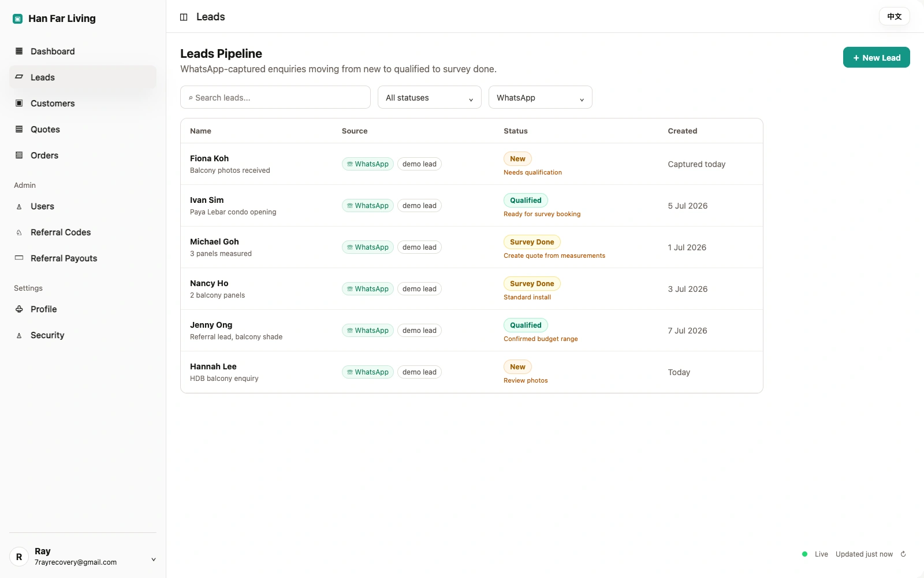Click the Name column header
The height and width of the screenshot is (578, 924).
click(x=200, y=131)
